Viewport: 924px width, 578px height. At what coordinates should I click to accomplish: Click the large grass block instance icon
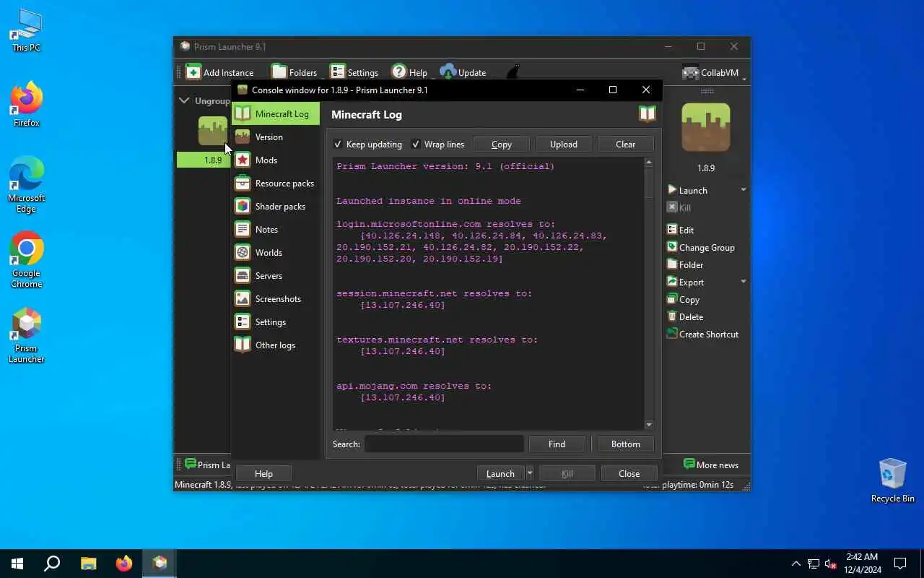[706, 128]
